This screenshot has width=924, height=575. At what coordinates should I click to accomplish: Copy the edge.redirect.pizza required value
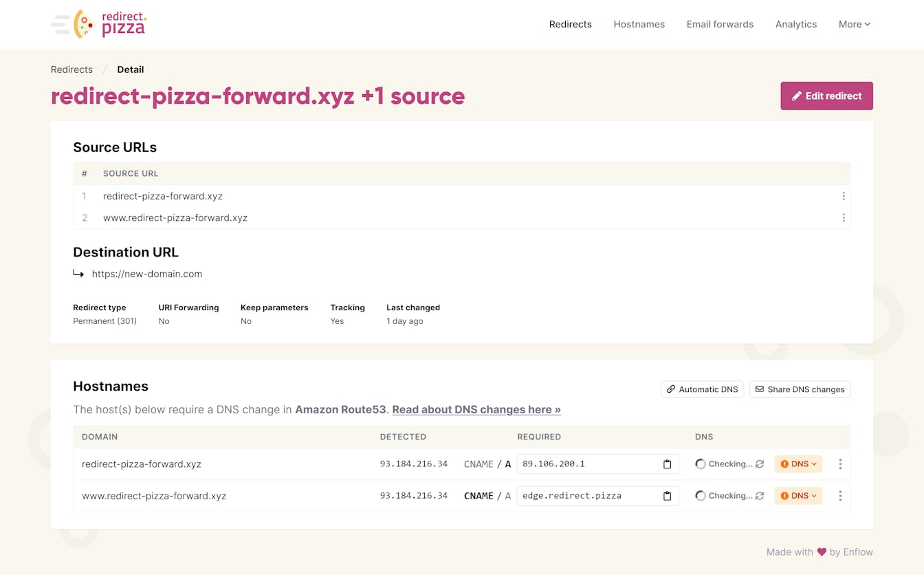tap(666, 496)
